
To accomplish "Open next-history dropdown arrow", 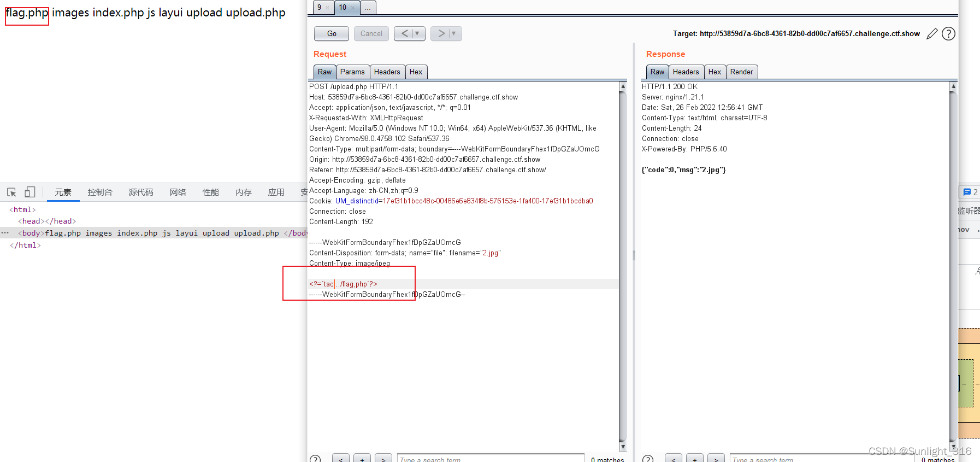I will pyautogui.click(x=454, y=33).
